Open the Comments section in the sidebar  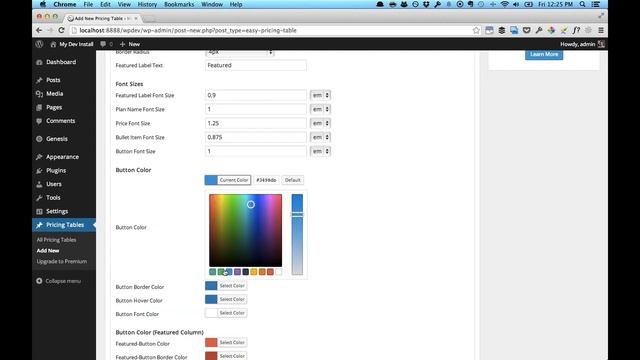[60, 121]
